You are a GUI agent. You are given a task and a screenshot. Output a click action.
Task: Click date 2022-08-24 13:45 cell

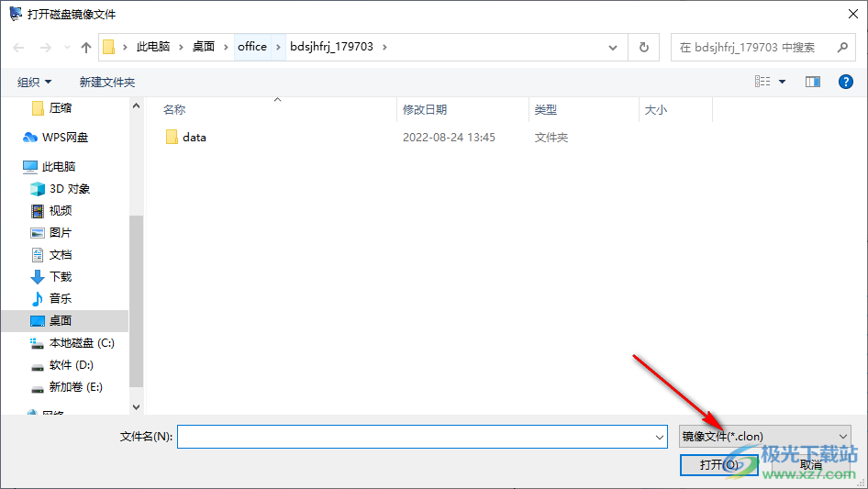coord(449,138)
